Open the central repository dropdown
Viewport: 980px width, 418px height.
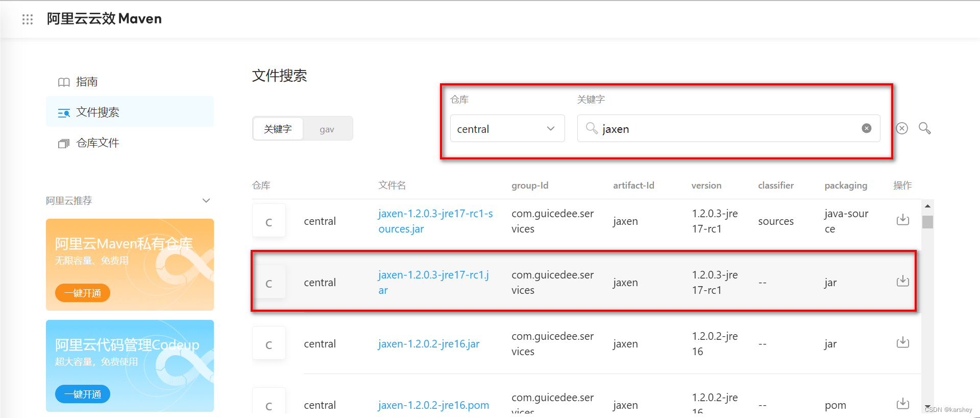coord(507,128)
